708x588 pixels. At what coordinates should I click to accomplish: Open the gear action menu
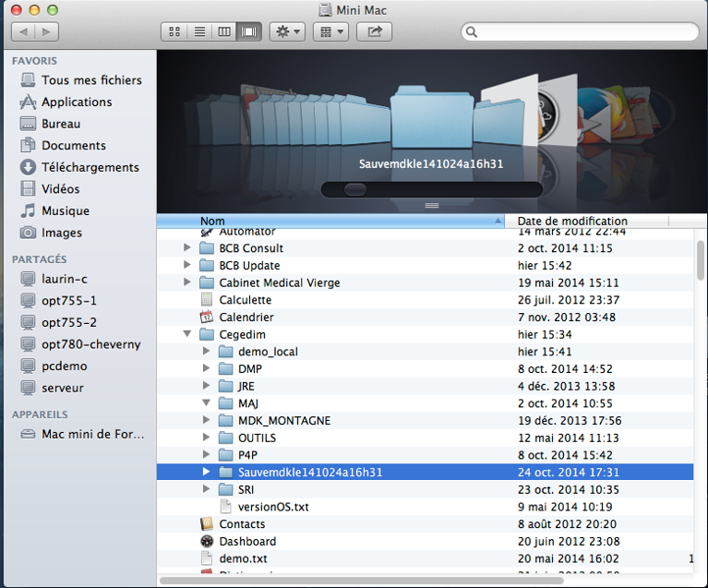286,32
